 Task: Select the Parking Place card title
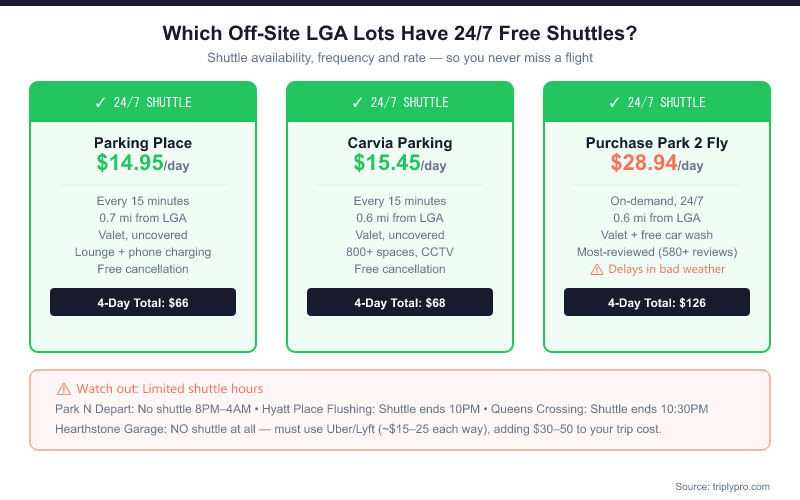point(143,143)
